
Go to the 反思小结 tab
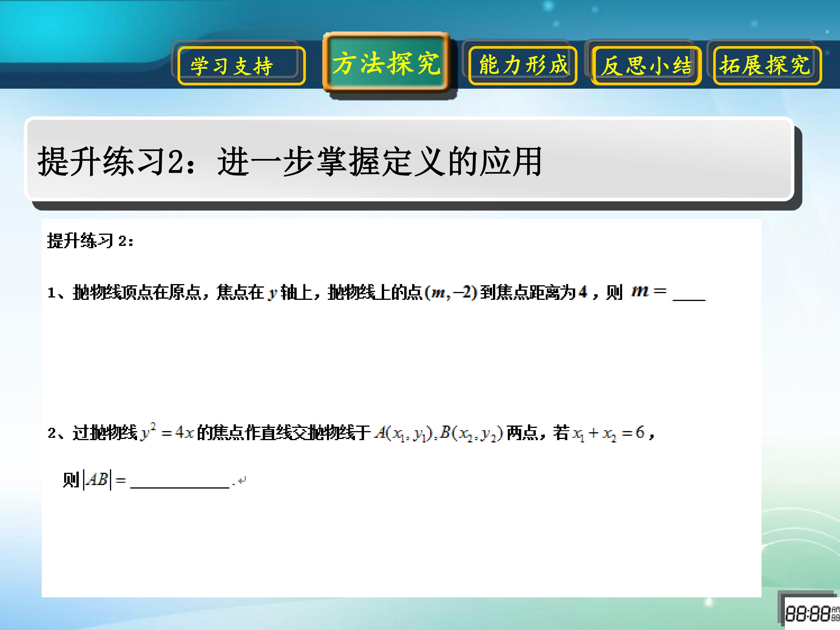646,65
